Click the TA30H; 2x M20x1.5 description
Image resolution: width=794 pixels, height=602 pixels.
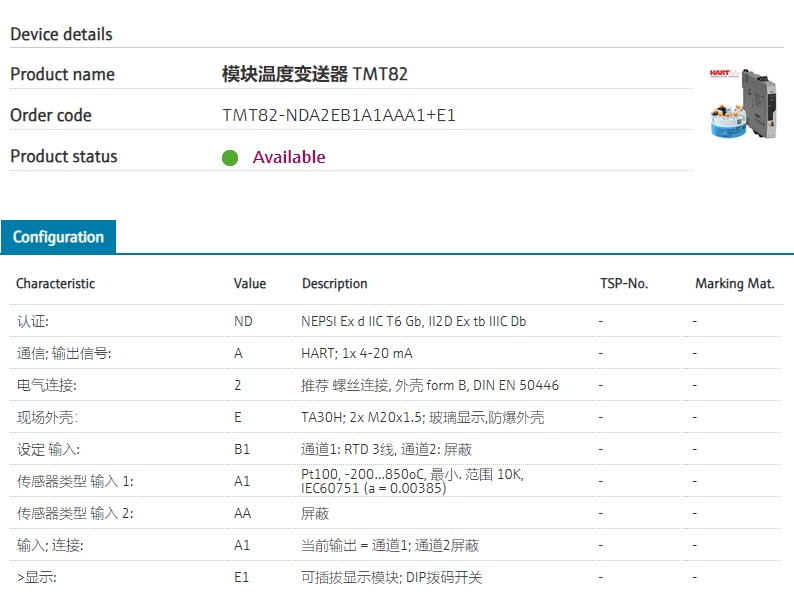423,417
